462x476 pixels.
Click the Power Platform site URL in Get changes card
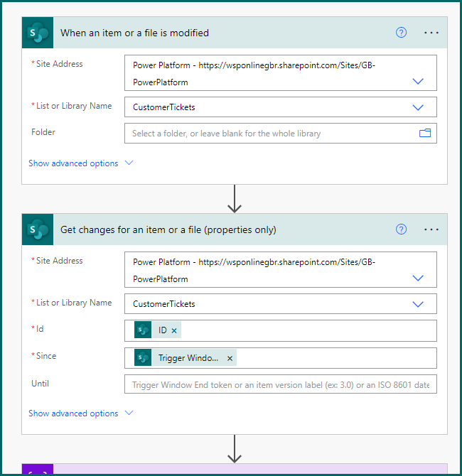tap(254, 271)
